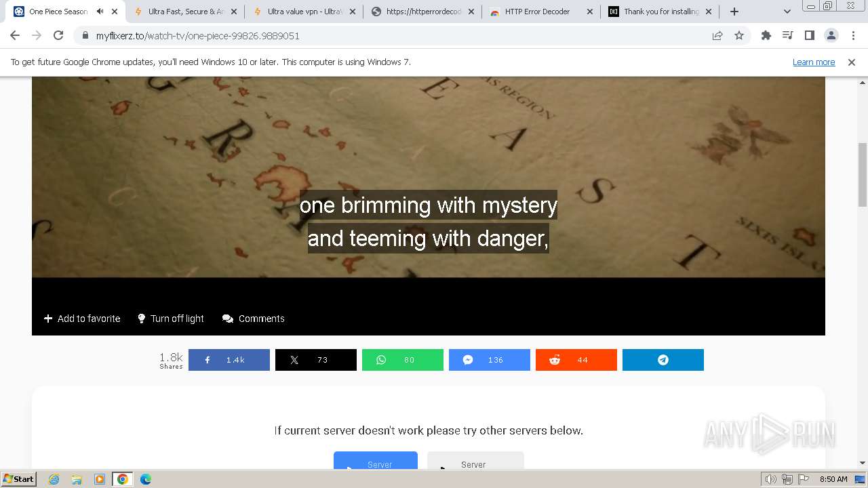Open Microsoft Edge from taskbar
868x488 pixels.
[145, 479]
